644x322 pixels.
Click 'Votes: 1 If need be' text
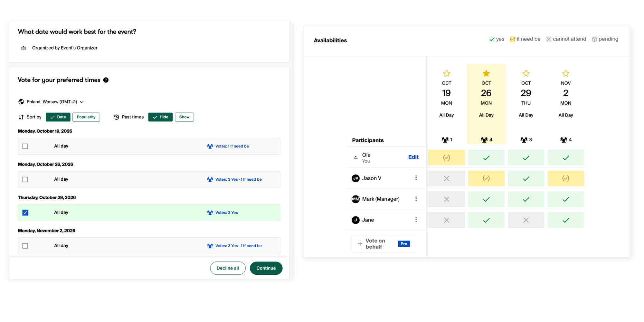(x=232, y=147)
